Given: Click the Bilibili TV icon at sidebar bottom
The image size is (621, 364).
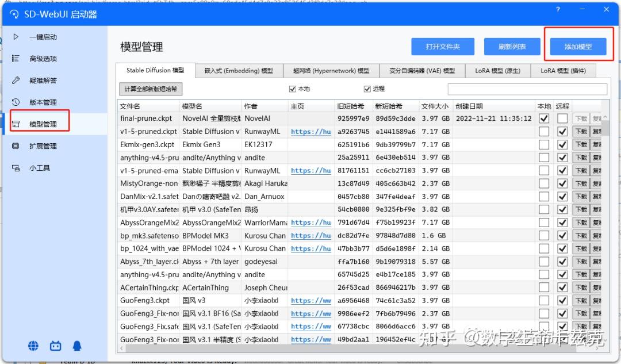Looking at the screenshot, I should (x=55, y=346).
